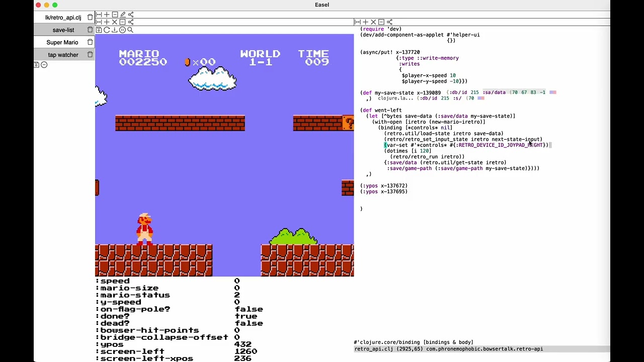Click the ':ypos' value 432
This screenshot has width=644, height=362.
243,344
